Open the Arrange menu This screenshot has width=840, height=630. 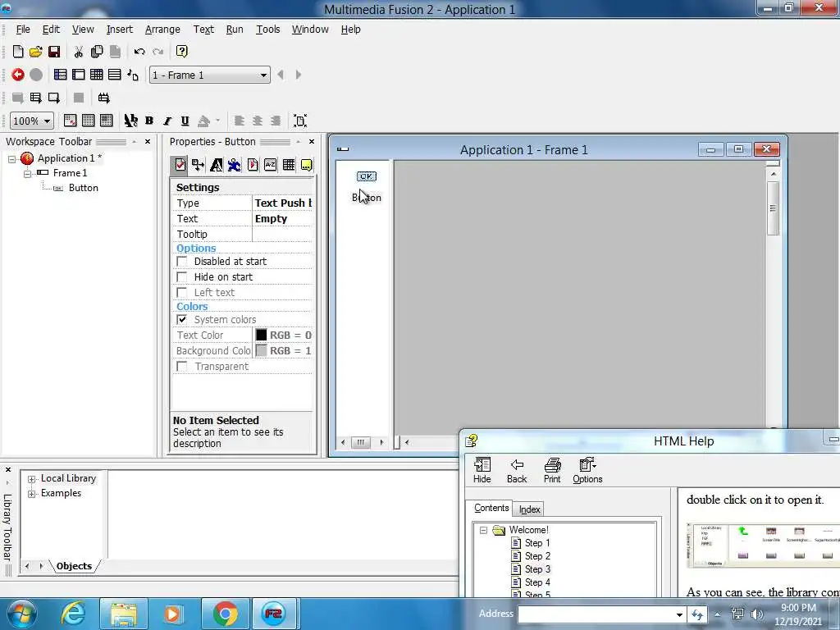click(162, 30)
